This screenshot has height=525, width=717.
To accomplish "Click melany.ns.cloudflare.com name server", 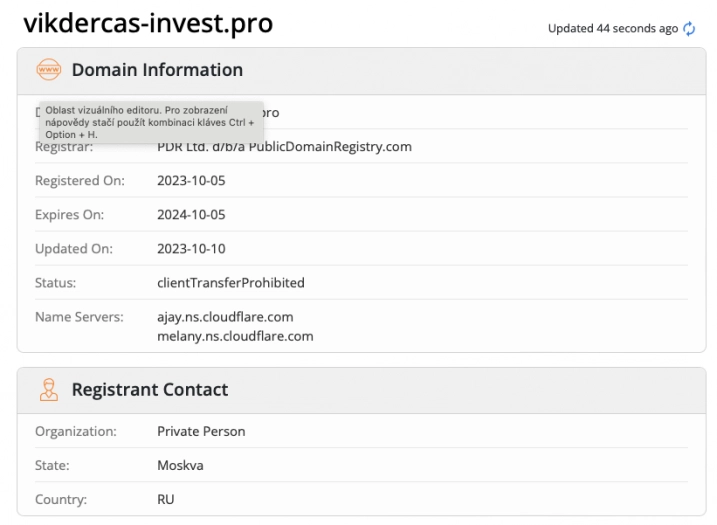I will click(235, 337).
